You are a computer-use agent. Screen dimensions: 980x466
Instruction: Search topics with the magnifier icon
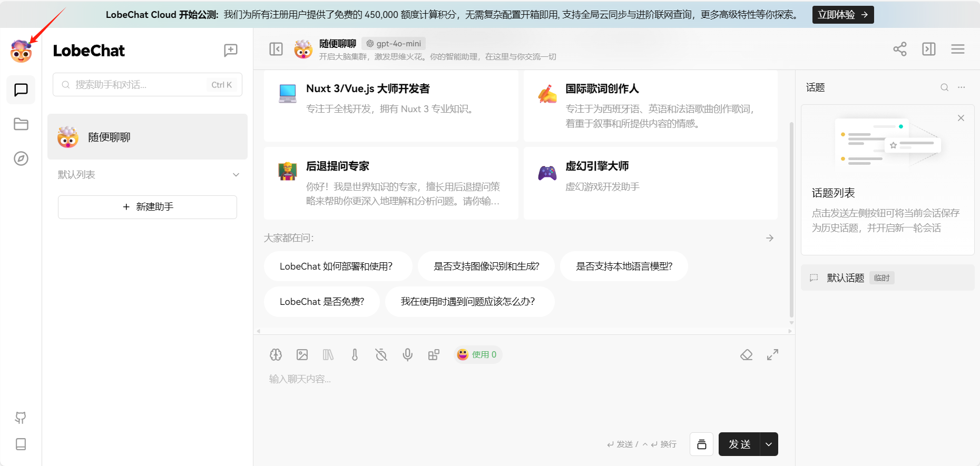(945, 87)
